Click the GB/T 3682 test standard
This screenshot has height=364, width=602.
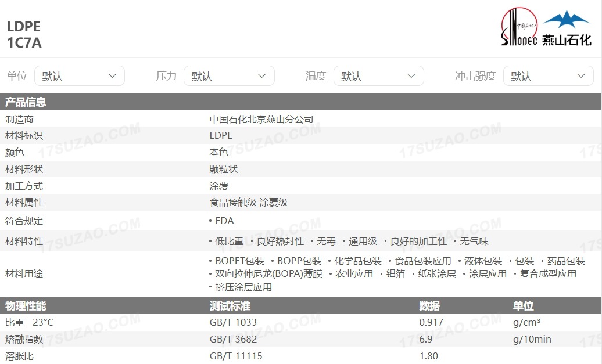click(x=233, y=339)
